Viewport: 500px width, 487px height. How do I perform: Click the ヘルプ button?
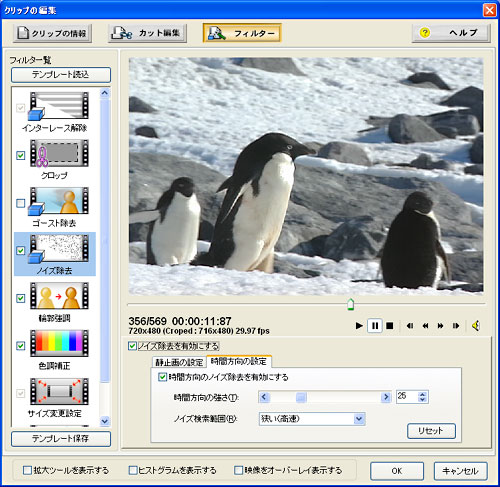click(451, 33)
